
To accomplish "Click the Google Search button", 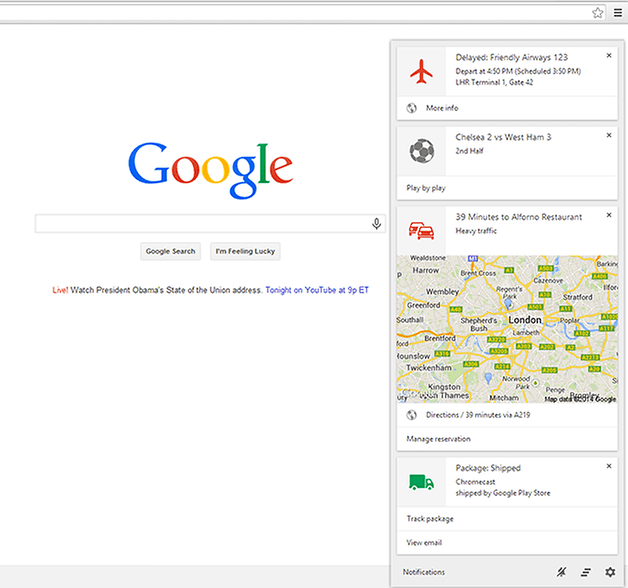I will [x=170, y=251].
